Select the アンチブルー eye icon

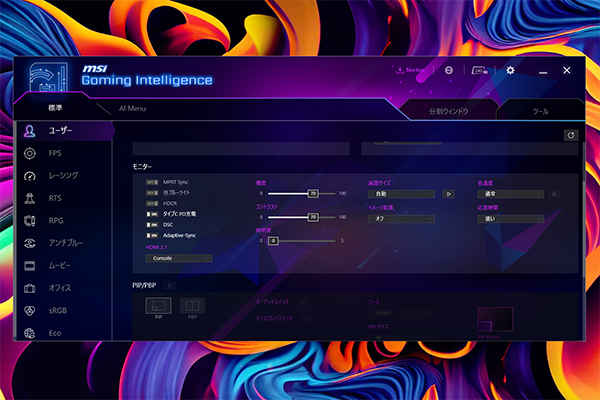point(30,243)
